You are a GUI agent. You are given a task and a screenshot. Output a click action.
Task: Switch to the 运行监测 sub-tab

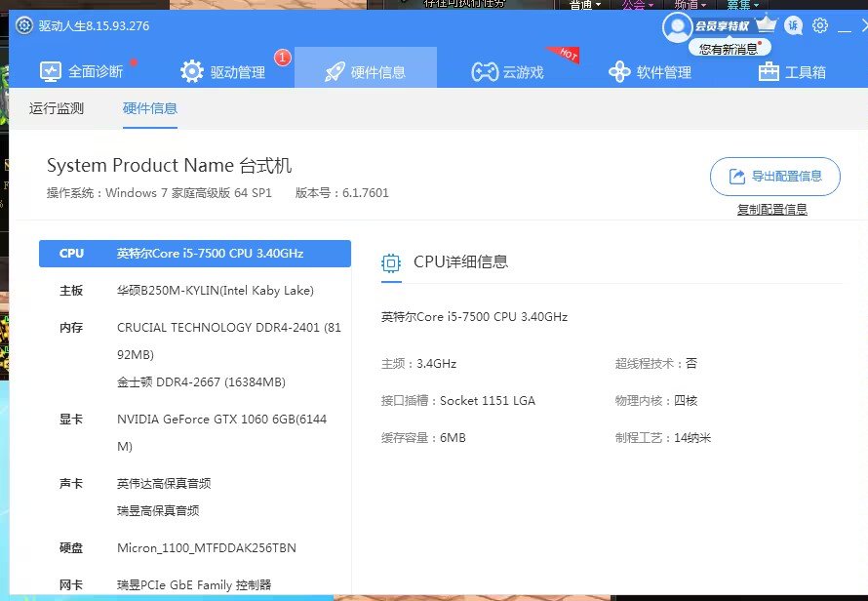coord(57,108)
